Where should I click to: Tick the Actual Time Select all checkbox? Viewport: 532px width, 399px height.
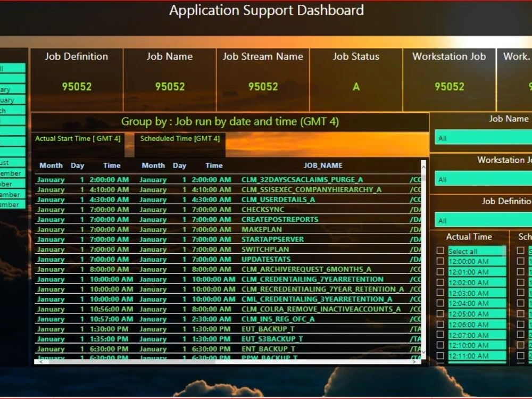click(x=440, y=251)
